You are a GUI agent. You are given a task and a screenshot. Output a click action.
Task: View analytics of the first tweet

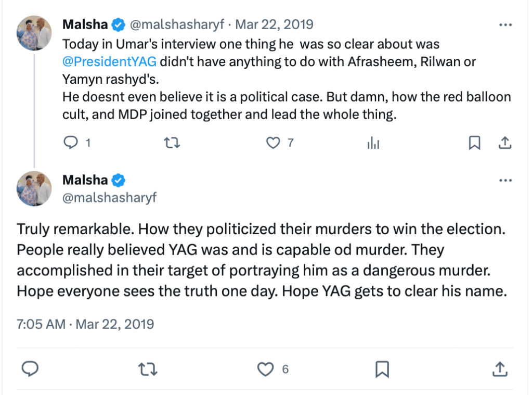373,143
